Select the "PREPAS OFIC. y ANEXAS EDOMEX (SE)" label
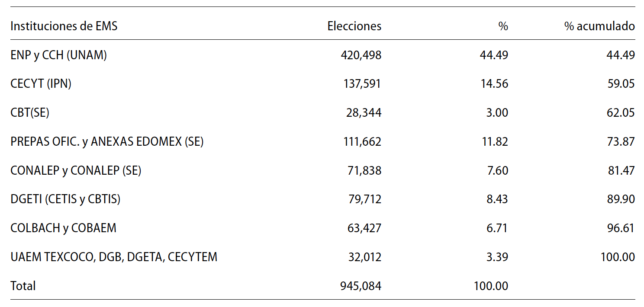Screen dimensions: 644x307 (107, 142)
